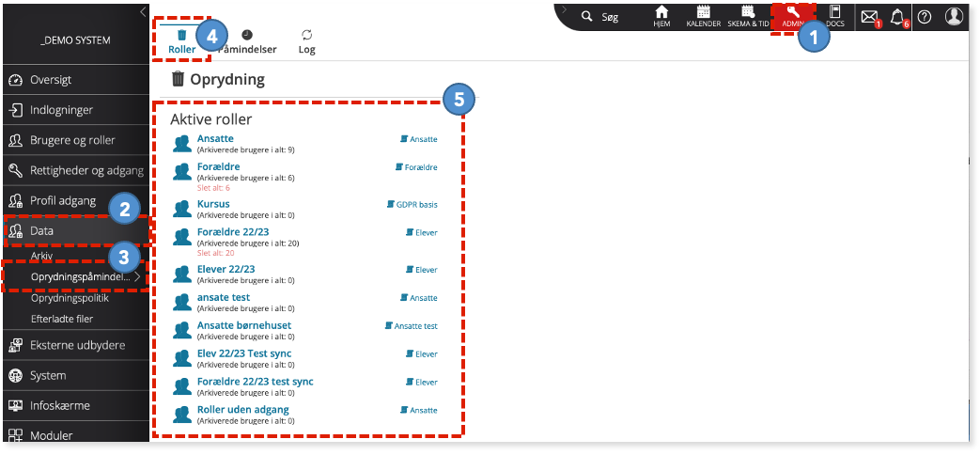Image resolution: width=980 pixels, height=455 pixels.
Task: Open the GDPR basis policy for Kursus
Action: pyautogui.click(x=412, y=204)
